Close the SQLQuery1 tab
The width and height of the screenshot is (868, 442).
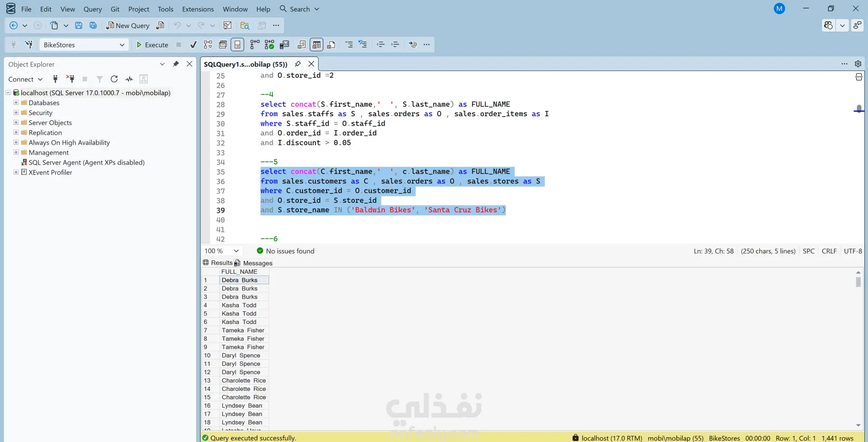[311, 64]
